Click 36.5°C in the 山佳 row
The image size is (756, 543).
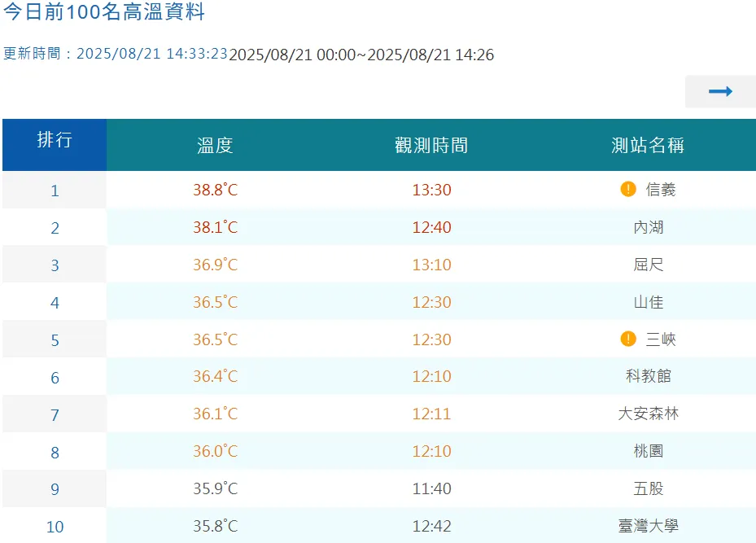(215, 302)
